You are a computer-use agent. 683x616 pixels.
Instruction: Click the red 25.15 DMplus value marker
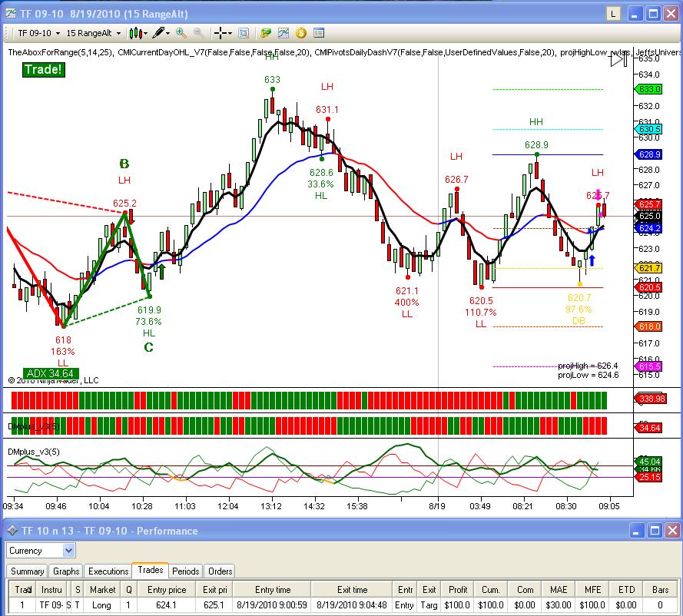pos(648,478)
